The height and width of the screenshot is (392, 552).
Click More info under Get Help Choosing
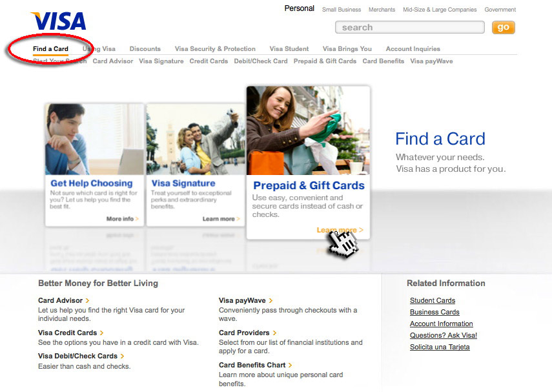pos(122,219)
